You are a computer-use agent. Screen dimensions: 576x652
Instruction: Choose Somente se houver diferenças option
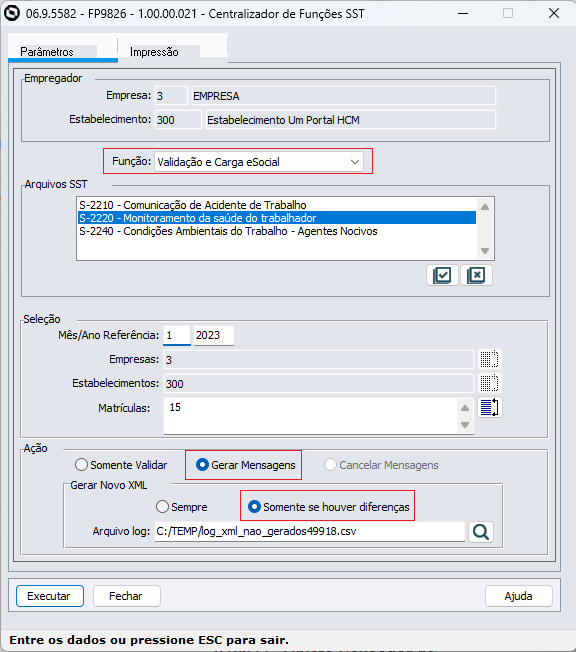click(329, 507)
